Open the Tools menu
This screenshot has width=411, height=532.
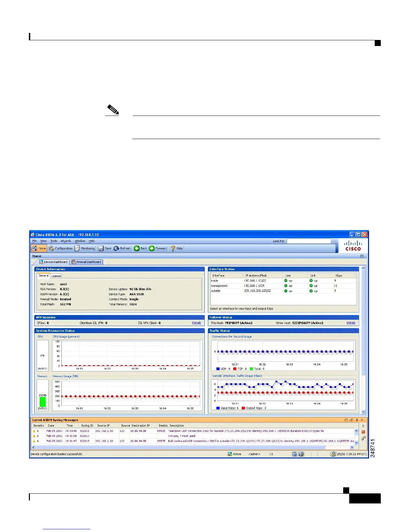[x=54, y=241]
